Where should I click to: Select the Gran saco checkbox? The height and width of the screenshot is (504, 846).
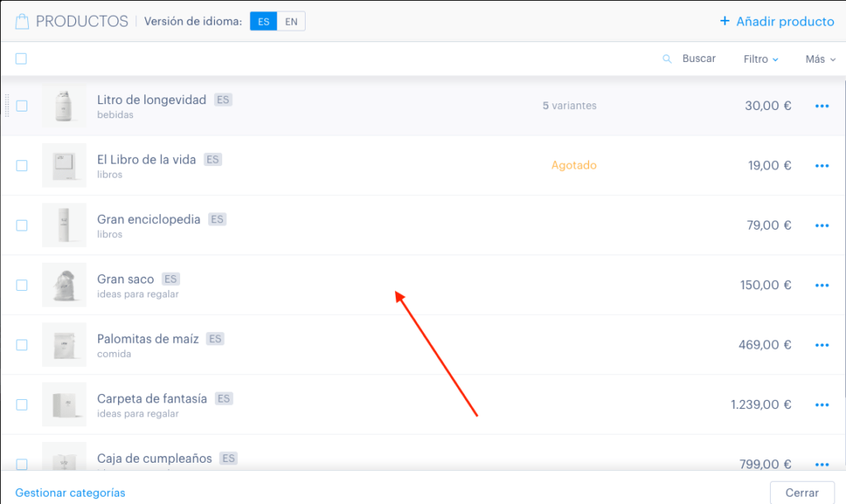(x=21, y=285)
